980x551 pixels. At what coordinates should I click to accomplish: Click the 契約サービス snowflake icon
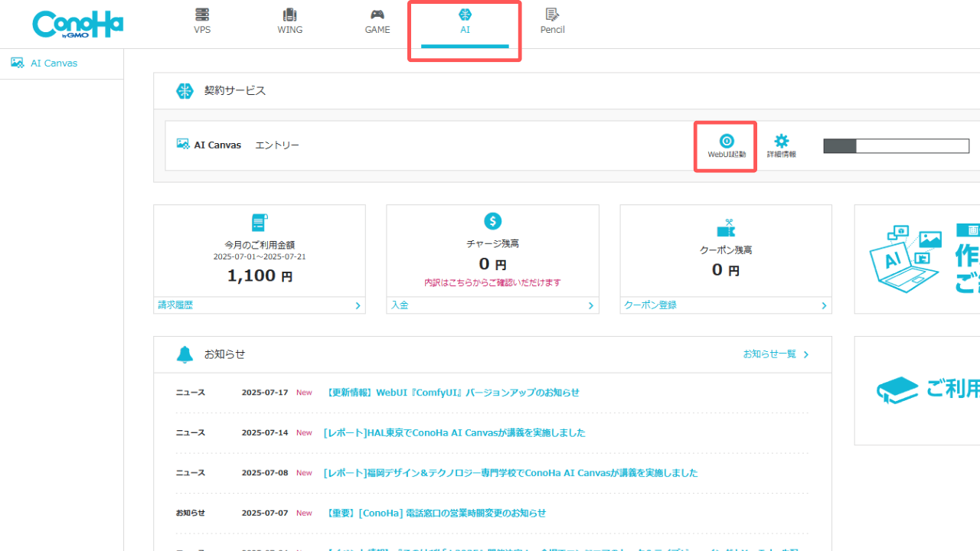pyautogui.click(x=185, y=91)
